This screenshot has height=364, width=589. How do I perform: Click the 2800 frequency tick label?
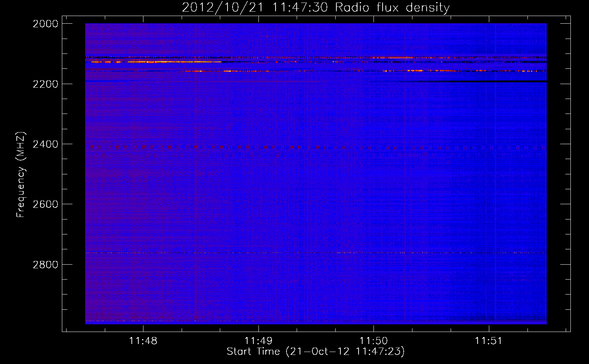pos(46,264)
